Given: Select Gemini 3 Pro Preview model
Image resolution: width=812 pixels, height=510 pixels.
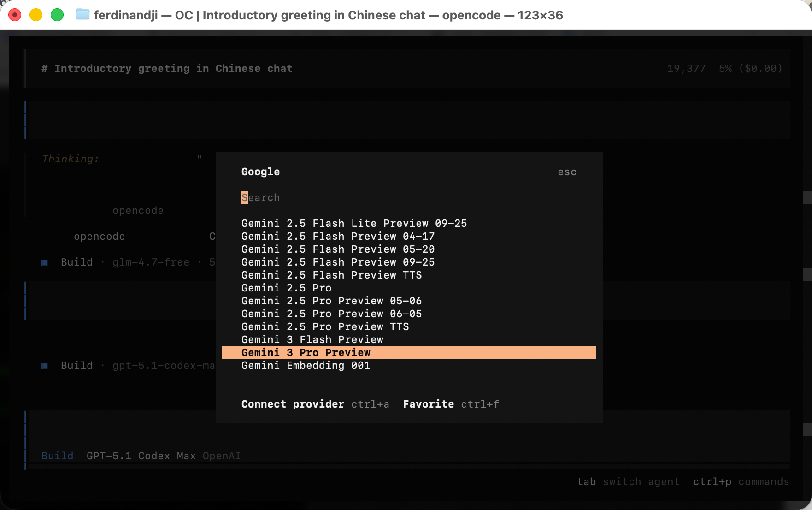Looking at the screenshot, I should click(306, 352).
